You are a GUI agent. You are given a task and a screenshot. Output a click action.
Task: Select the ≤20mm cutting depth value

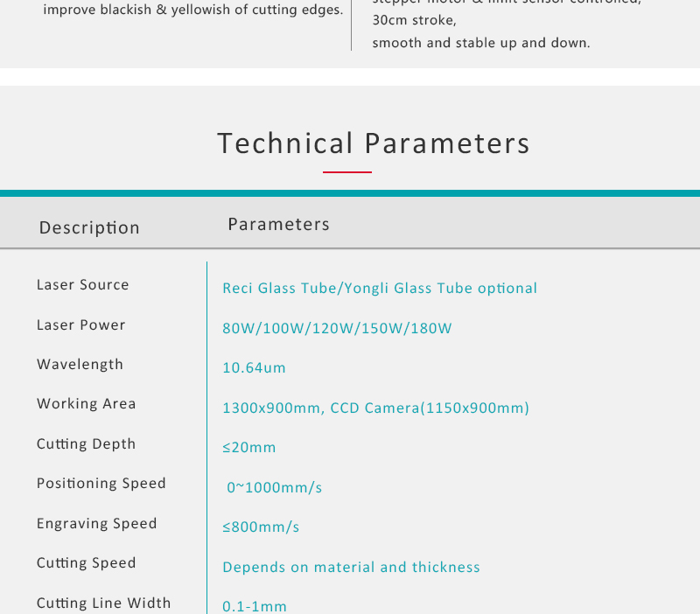(249, 447)
